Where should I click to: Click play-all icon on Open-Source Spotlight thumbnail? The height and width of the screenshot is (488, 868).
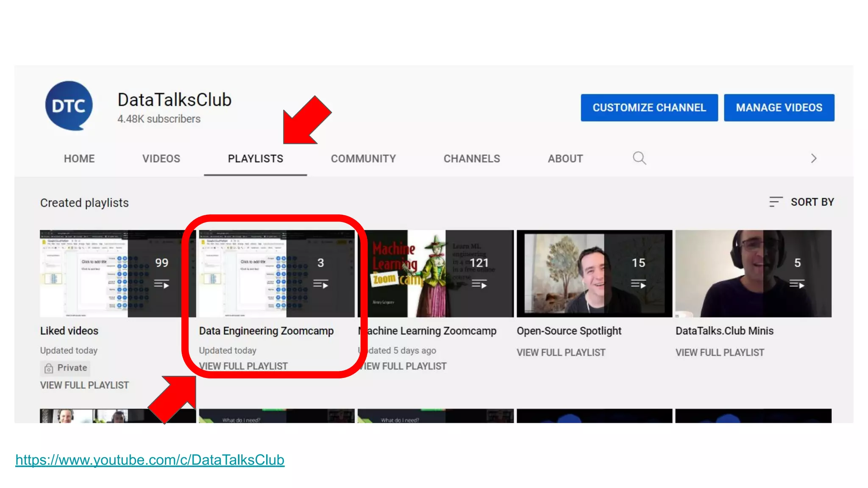(x=638, y=284)
